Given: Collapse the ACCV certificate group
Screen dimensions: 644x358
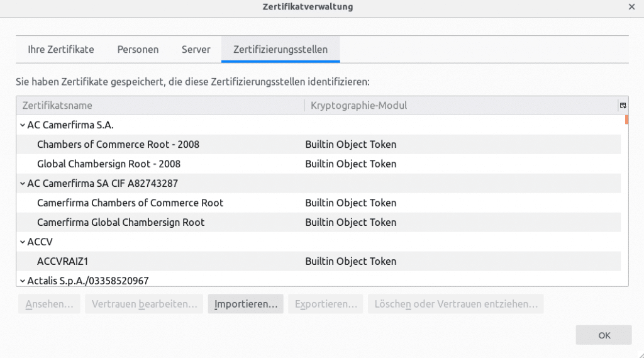Looking at the screenshot, I should pyautogui.click(x=23, y=242).
